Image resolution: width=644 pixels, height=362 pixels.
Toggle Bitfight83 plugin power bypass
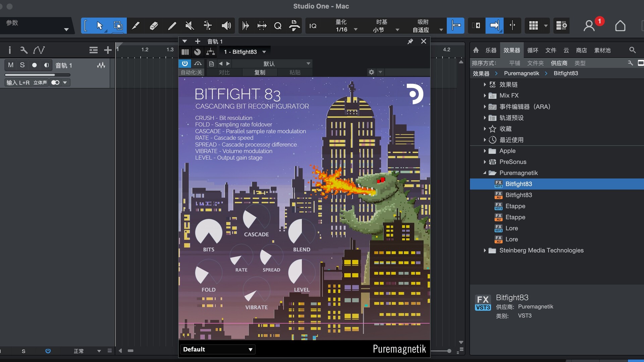(x=185, y=63)
